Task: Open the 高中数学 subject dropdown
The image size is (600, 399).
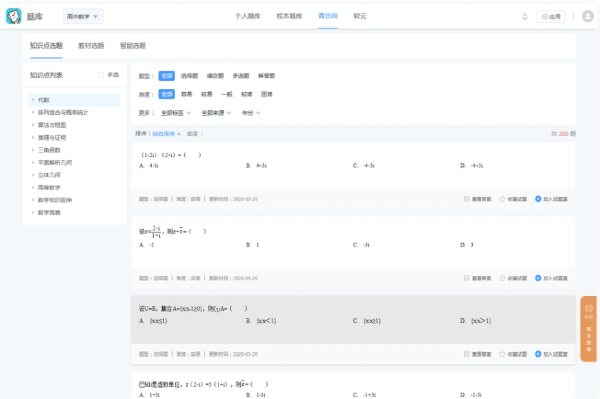Action: point(83,16)
